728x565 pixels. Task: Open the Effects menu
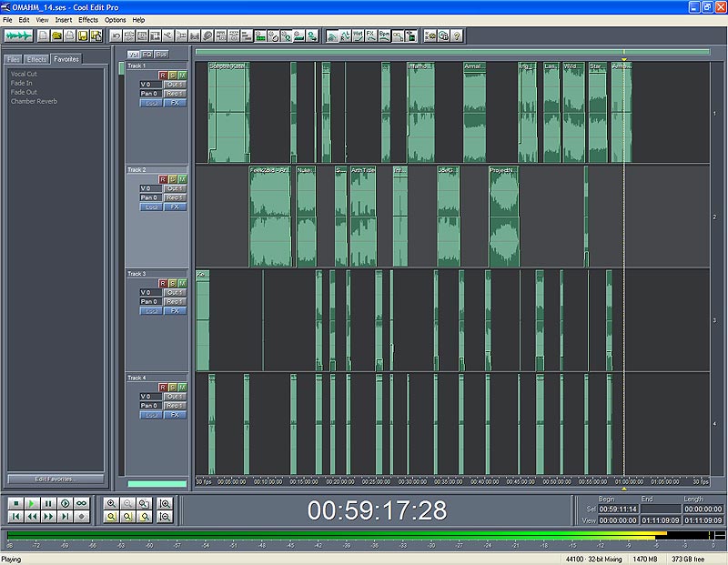click(x=88, y=20)
